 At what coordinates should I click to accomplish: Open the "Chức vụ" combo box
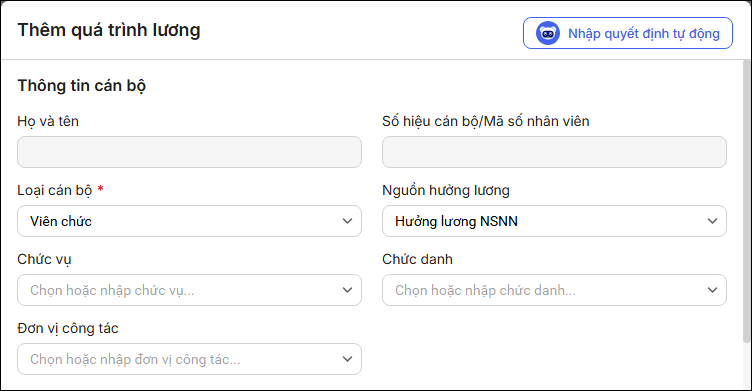pyautogui.click(x=189, y=290)
